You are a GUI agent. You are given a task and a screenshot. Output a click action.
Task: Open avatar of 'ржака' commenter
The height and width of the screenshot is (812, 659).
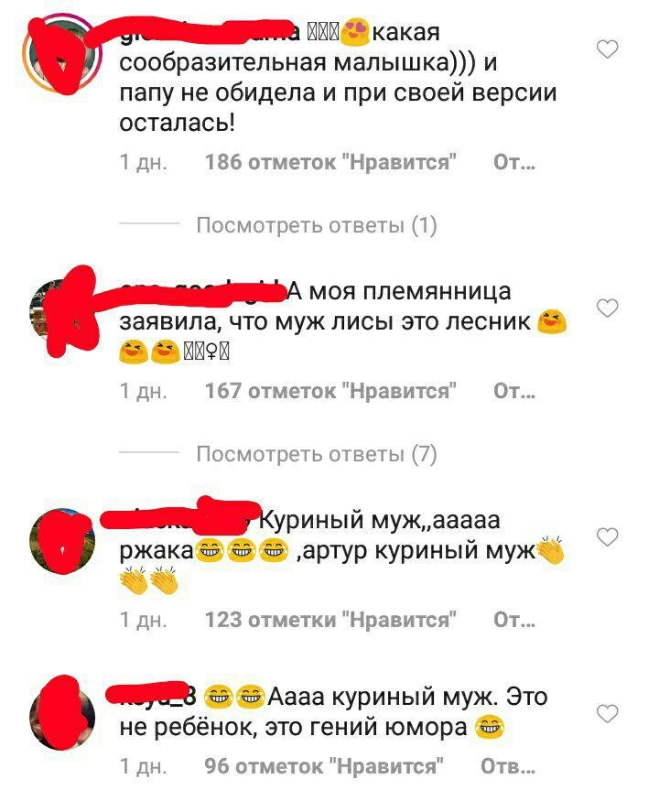(62, 541)
